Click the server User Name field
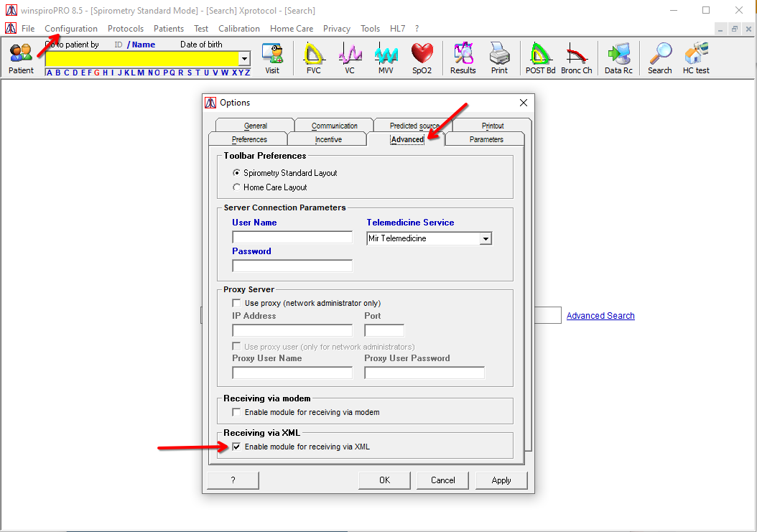 pos(292,237)
